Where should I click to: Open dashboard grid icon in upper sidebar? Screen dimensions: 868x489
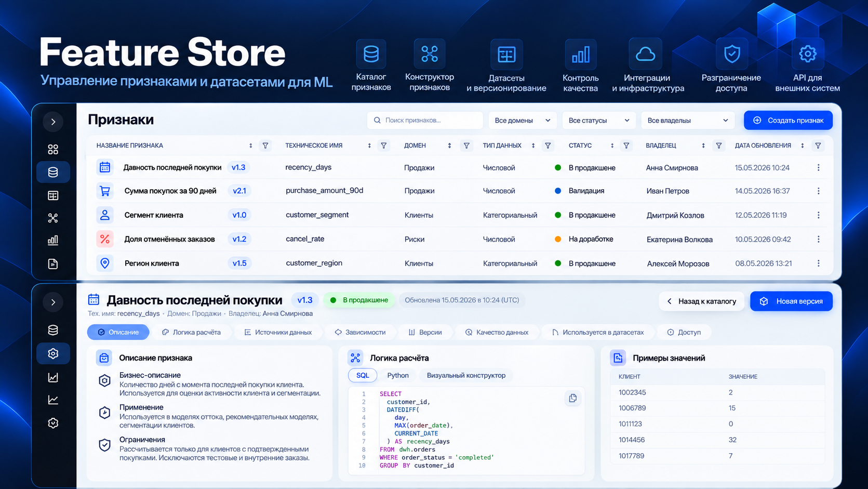pos(53,150)
